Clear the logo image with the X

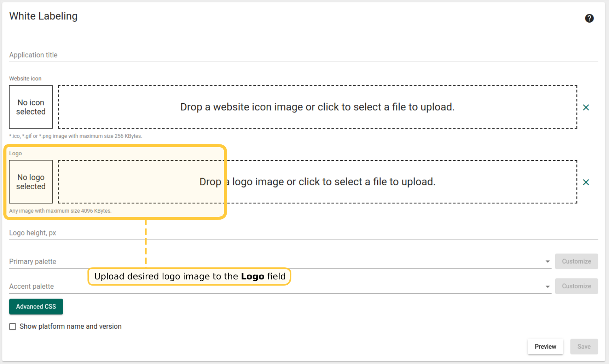click(586, 182)
